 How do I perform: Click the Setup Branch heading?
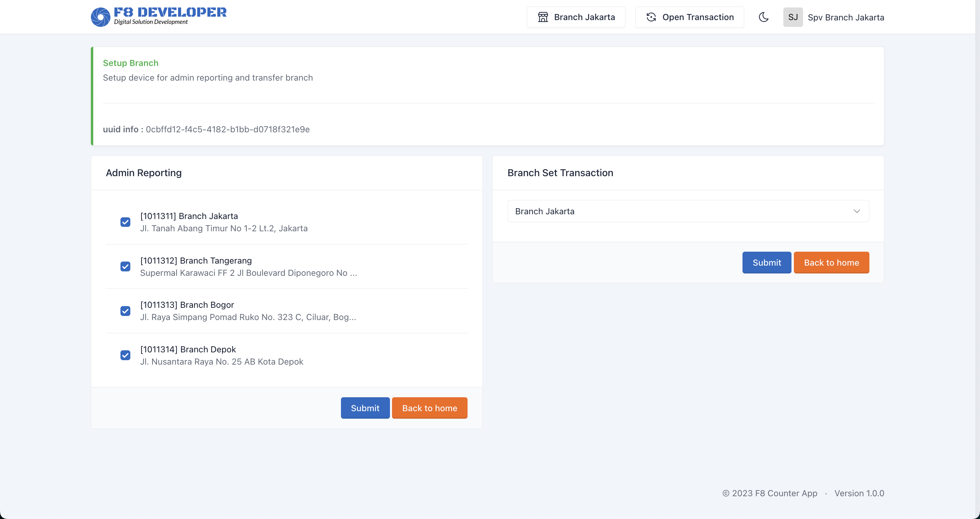130,63
